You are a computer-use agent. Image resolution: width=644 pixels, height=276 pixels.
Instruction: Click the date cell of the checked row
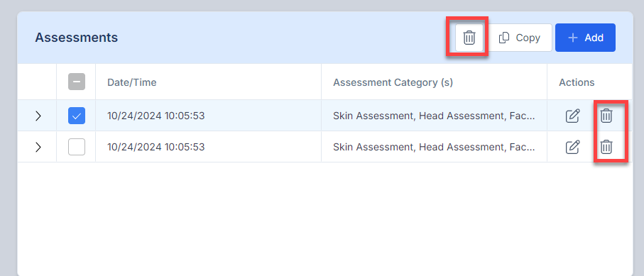point(156,116)
